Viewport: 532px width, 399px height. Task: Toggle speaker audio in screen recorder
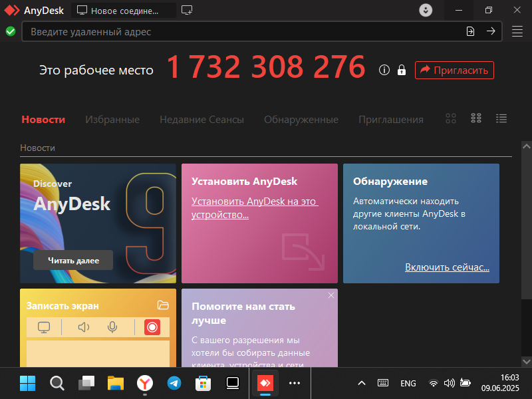click(84, 327)
